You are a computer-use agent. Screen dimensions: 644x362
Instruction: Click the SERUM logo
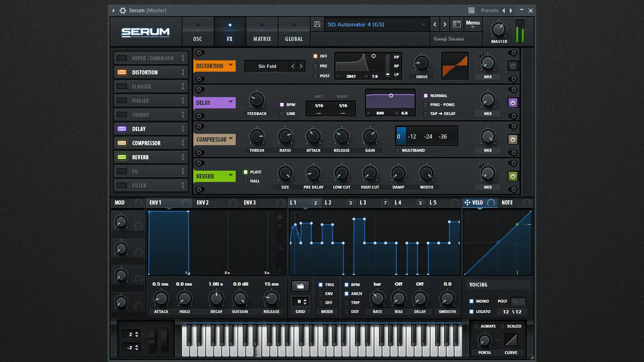click(x=146, y=32)
